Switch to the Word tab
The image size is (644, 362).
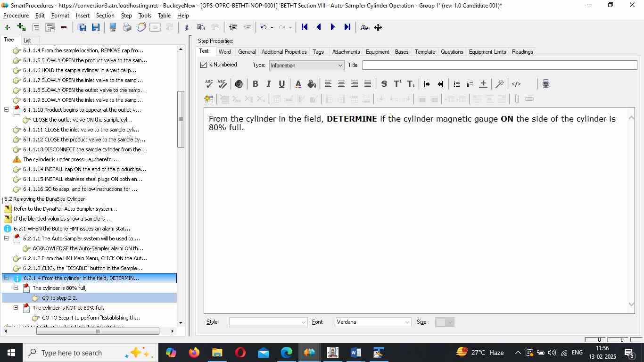pyautogui.click(x=224, y=52)
